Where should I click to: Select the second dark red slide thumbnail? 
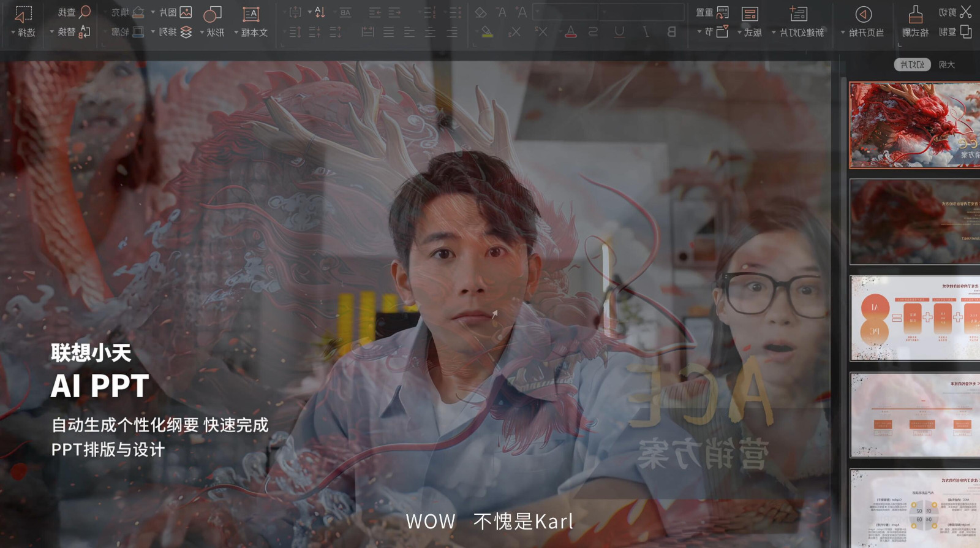pyautogui.click(x=914, y=222)
